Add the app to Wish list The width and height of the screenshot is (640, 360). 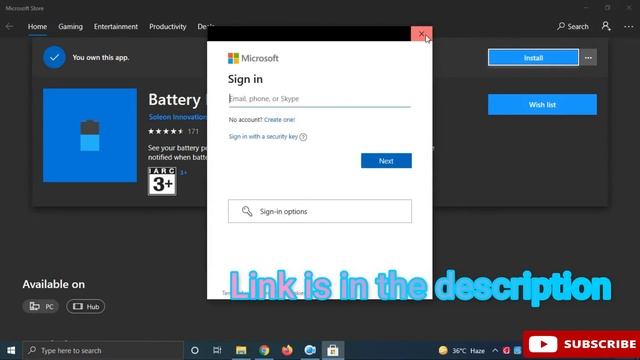click(x=542, y=104)
